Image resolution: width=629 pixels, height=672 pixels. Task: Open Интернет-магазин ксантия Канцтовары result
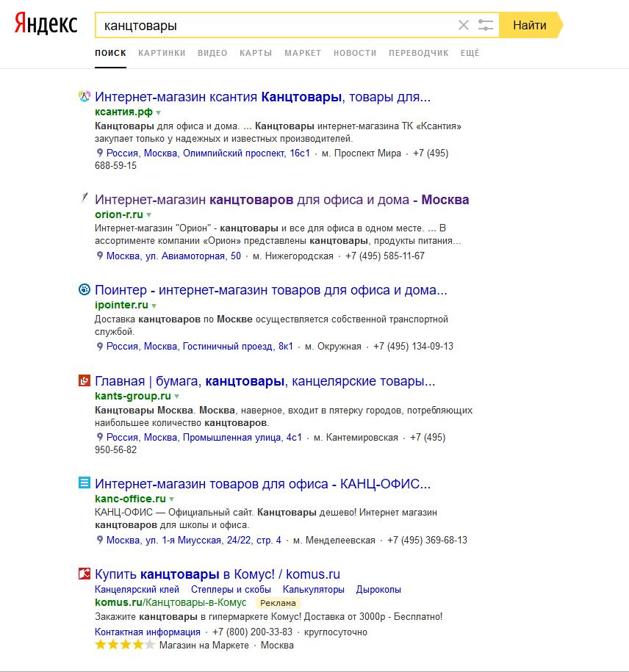[262, 97]
